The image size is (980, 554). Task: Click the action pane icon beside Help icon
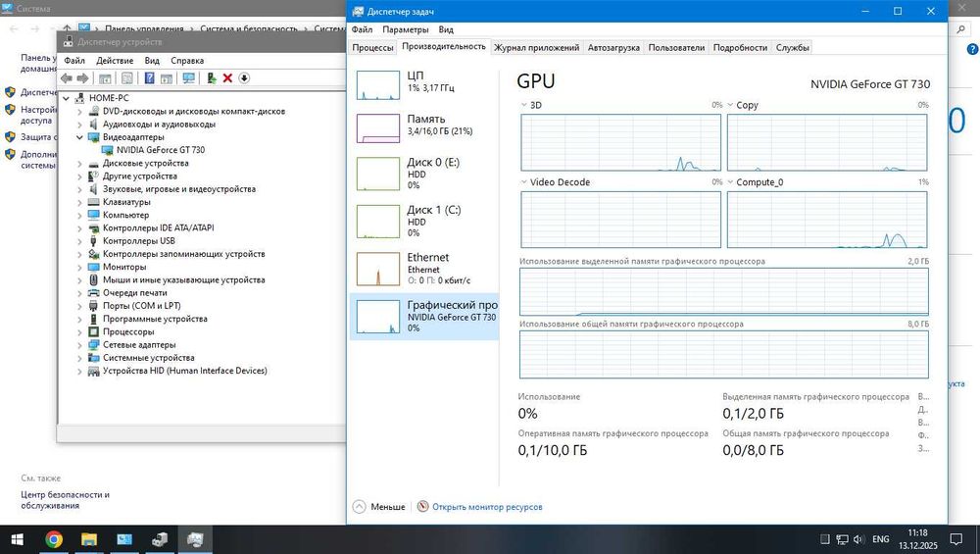[167, 78]
